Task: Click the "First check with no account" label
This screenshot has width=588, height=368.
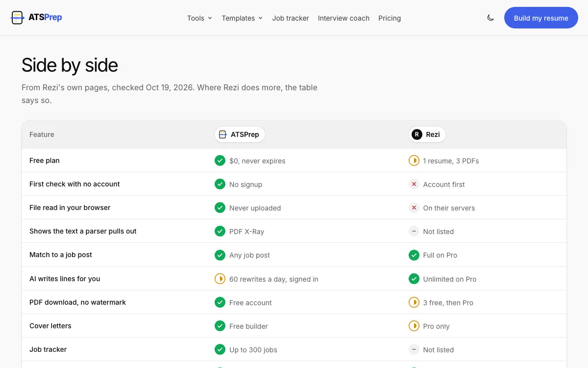Action: (74, 184)
